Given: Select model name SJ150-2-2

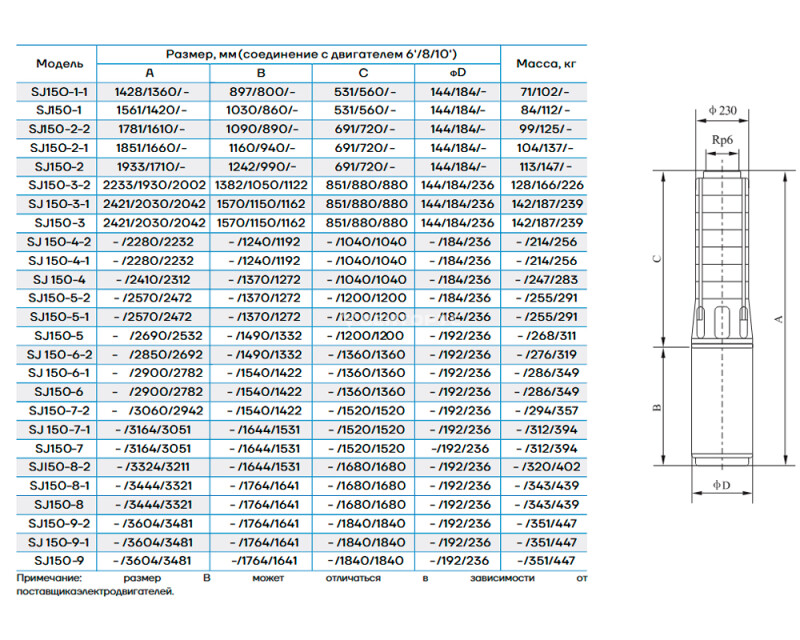Looking at the screenshot, I should coord(59,129).
